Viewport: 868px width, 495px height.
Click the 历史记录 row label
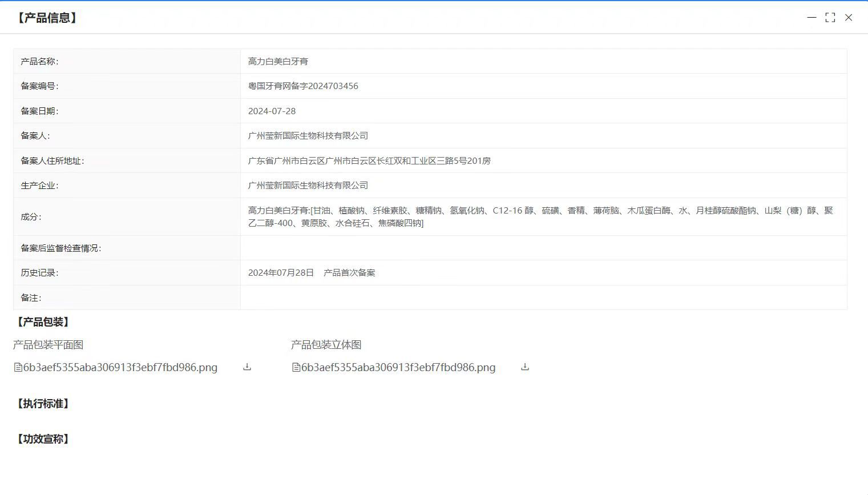[39, 273]
